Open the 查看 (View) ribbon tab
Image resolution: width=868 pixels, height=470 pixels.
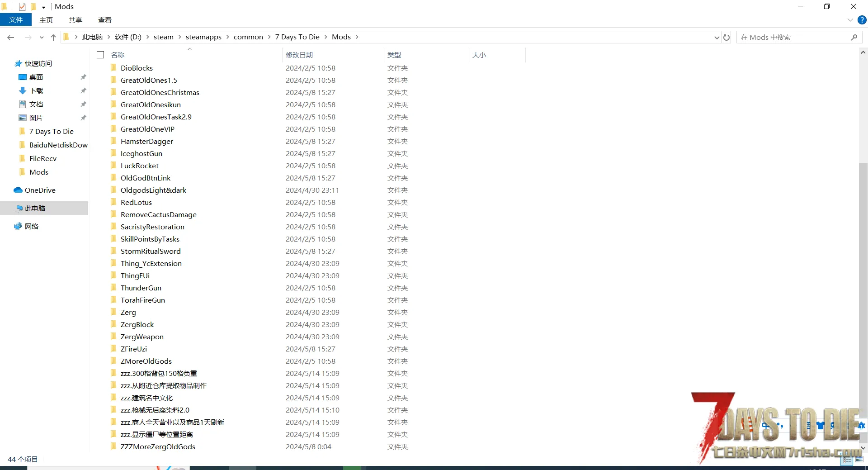tap(104, 20)
